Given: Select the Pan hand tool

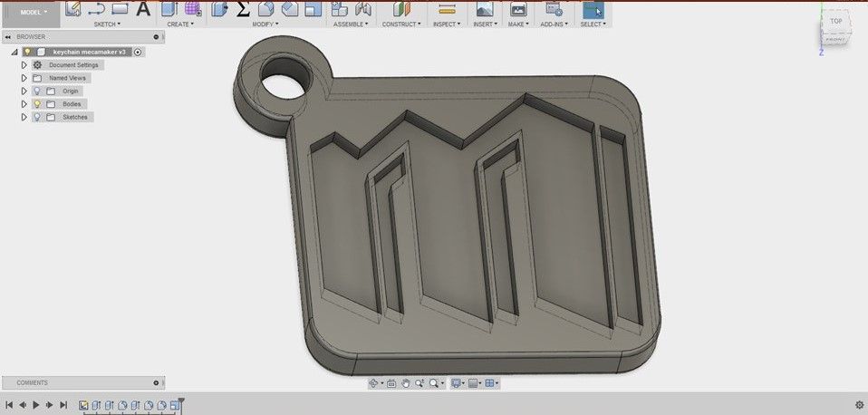Looking at the screenshot, I should 405,383.
